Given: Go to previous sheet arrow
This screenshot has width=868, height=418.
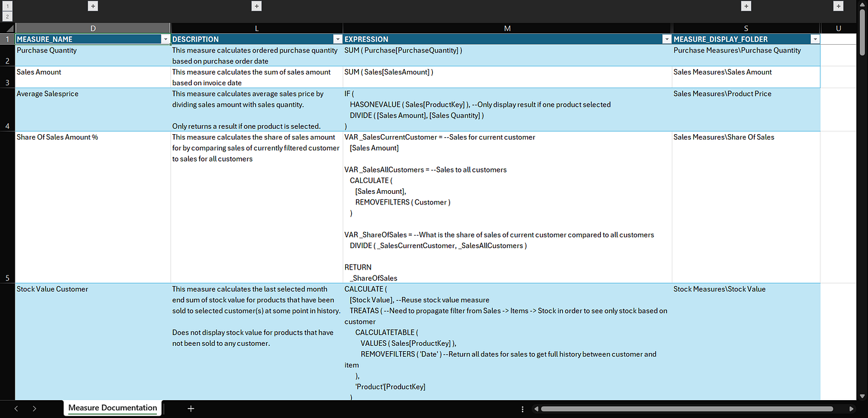Looking at the screenshot, I should point(16,408).
